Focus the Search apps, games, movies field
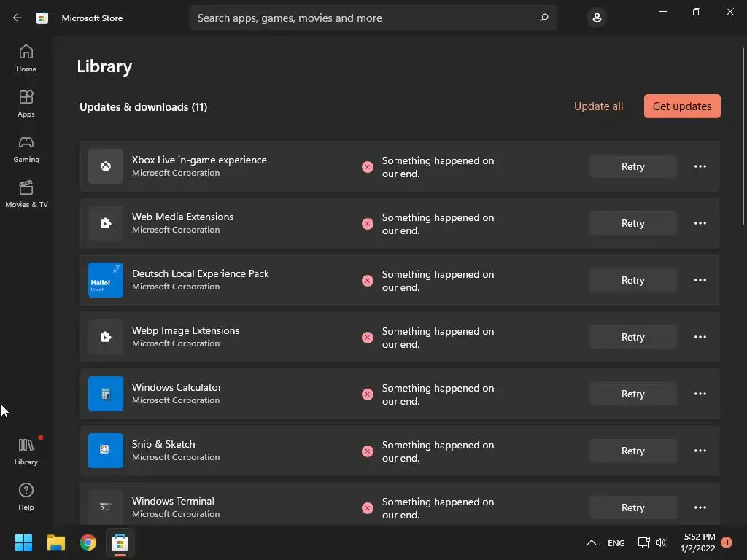Image resolution: width=747 pixels, height=560 pixels. coord(373,17)
